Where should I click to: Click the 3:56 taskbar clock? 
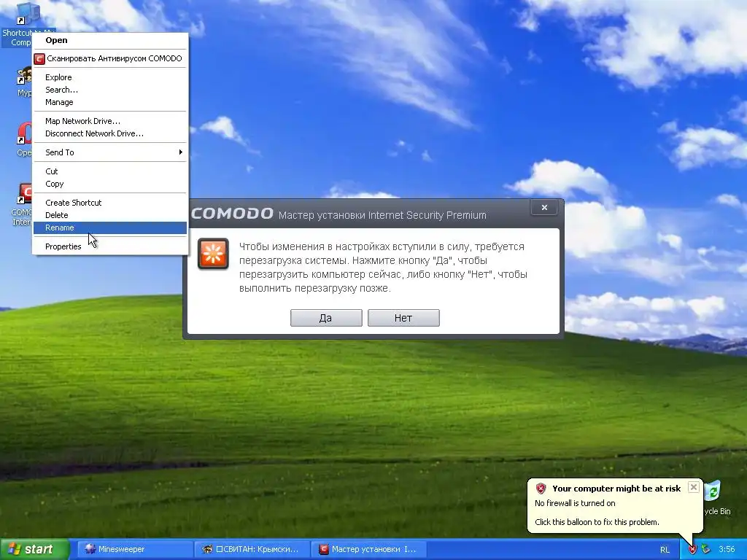tap(727, 550)
